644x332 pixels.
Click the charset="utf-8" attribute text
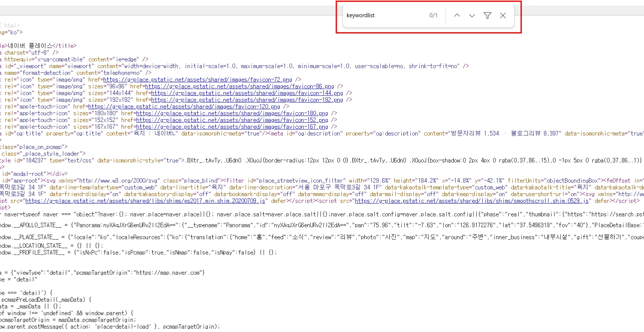(x=27, y=53)
